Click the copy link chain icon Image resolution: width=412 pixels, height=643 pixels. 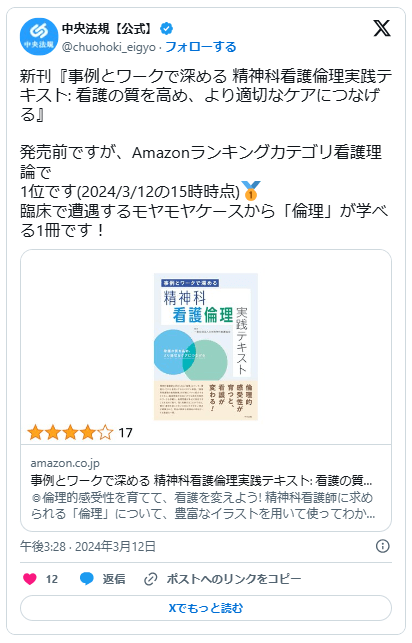(x=150, y=579)
